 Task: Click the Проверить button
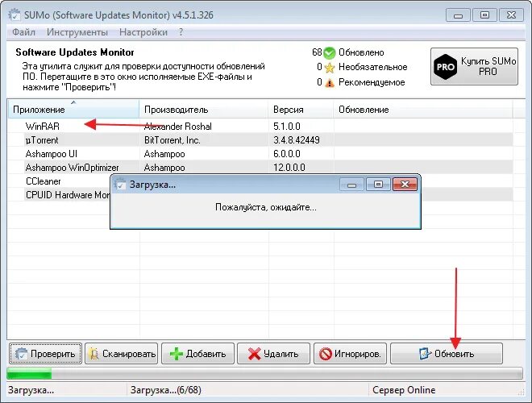point(45,354)
